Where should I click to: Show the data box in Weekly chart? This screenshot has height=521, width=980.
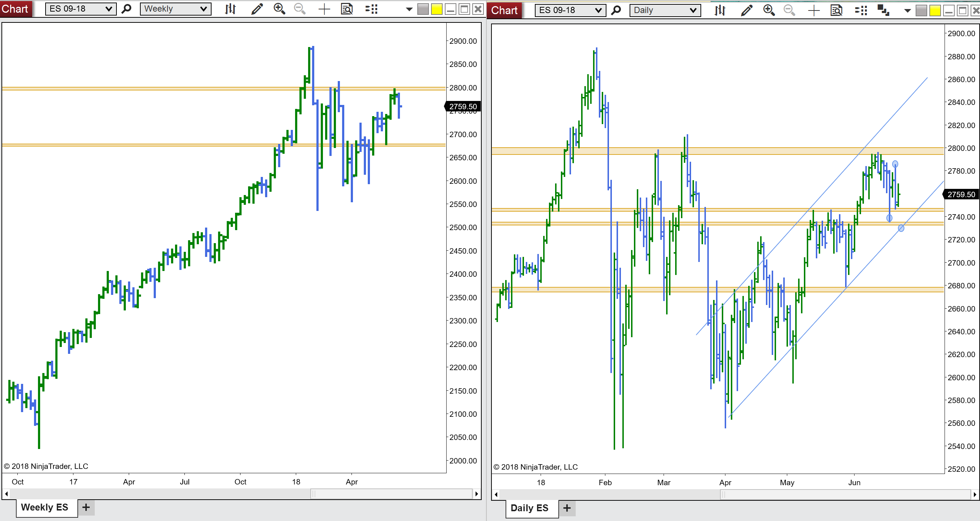click(346, 9)
